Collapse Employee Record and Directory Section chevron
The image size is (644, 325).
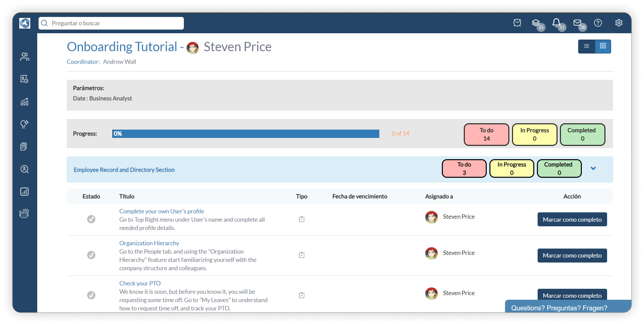[x=593, y=168]
